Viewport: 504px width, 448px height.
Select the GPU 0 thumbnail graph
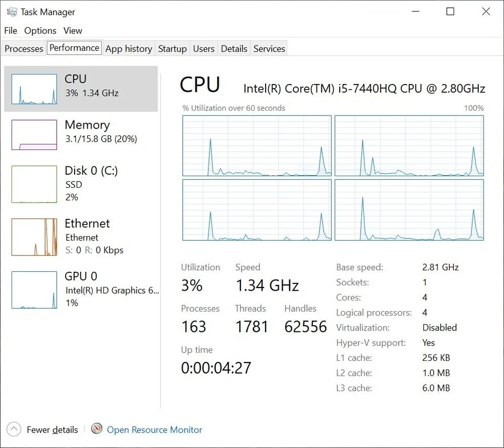[34, 290]
